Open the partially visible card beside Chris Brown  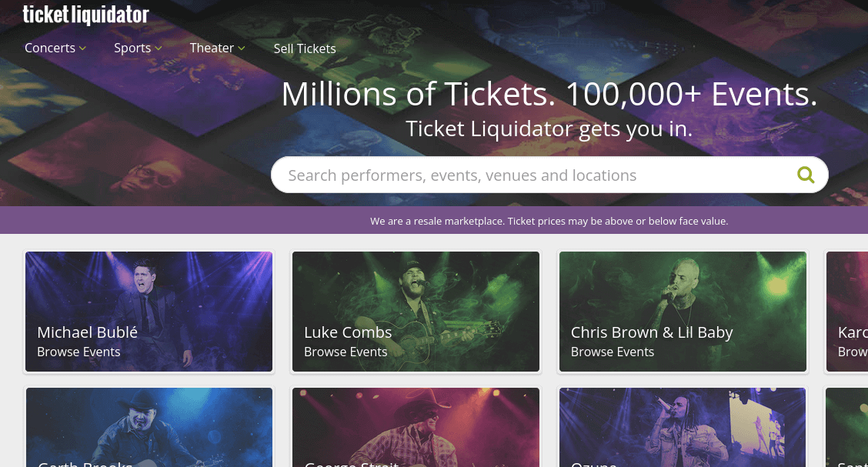tap(847, 312)
